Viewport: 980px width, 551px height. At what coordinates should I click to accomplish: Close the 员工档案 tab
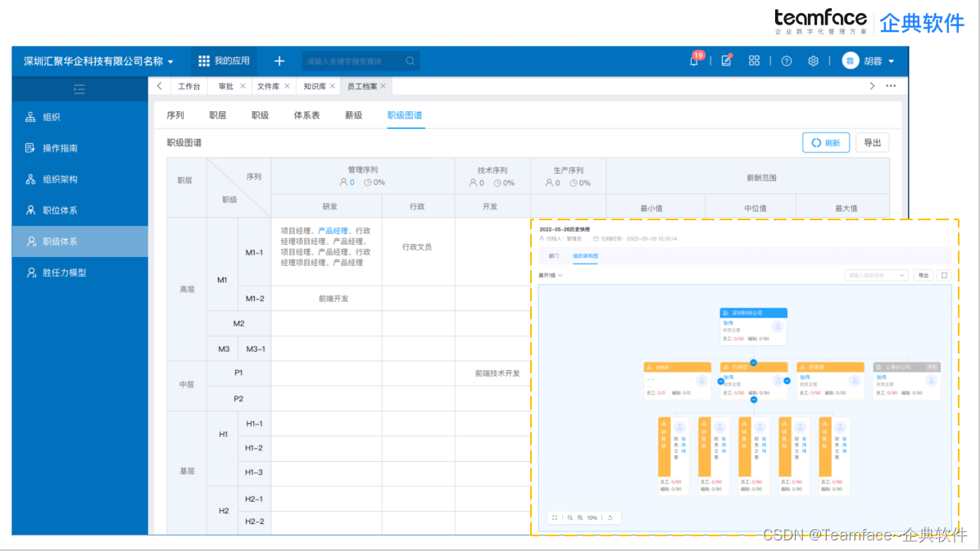pyautogui.click(x=383, y=86)
